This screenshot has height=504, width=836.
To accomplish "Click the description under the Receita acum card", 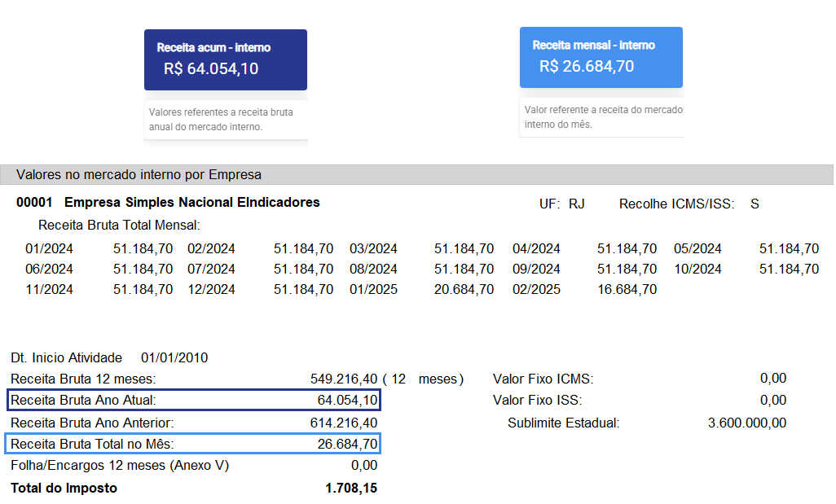I will pos(222,120).
